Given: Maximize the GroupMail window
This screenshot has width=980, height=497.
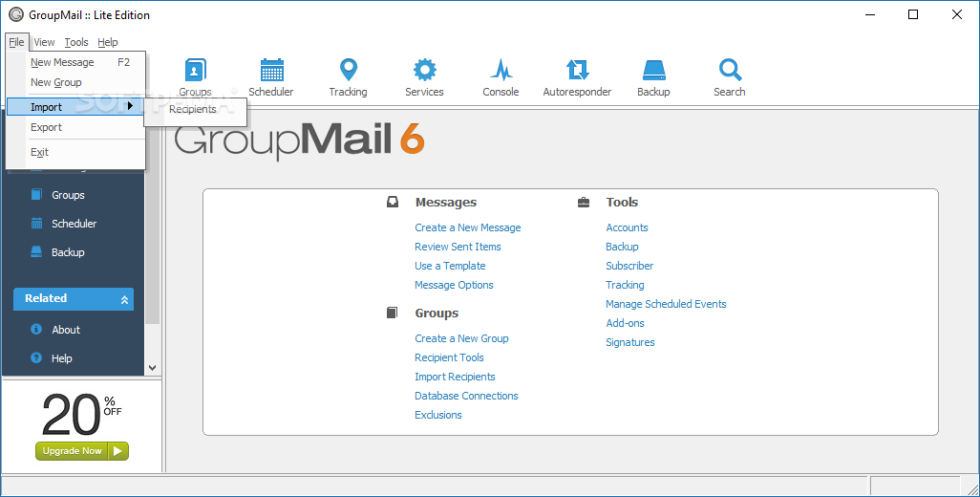Looking at the screenshot, I should (913, 14).
